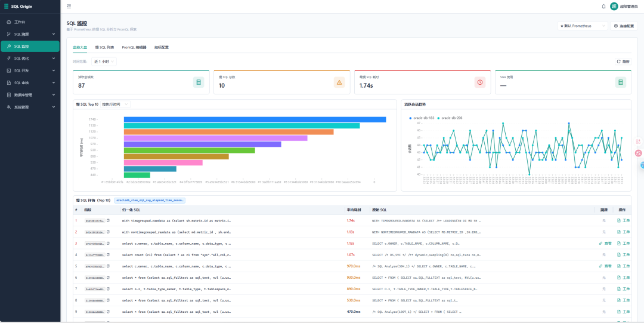
Task: Switch to the 指标配置 tab
Action: click(x=162, y=47)
